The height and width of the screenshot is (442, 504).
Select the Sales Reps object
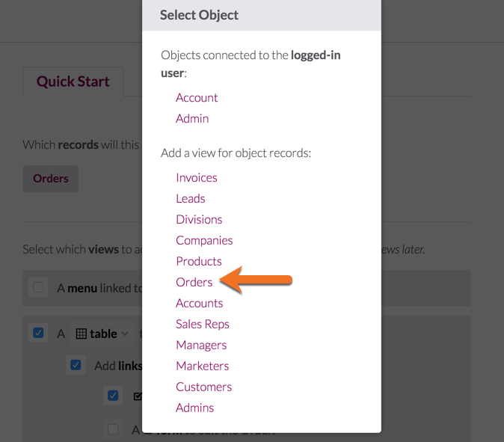point(203,324)
